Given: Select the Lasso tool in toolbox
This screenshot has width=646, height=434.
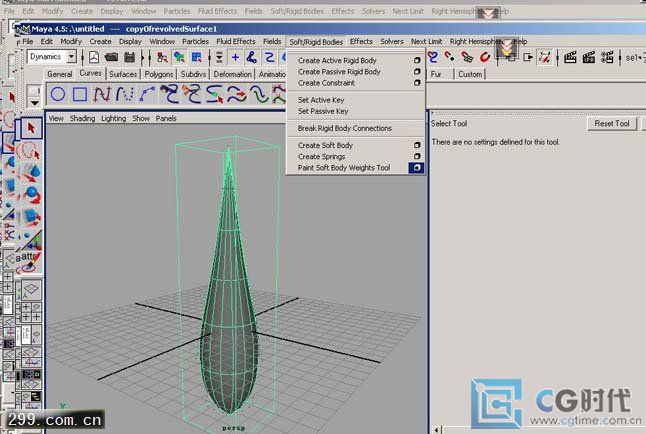Looking at the screenshot, I should pos(30,150).
